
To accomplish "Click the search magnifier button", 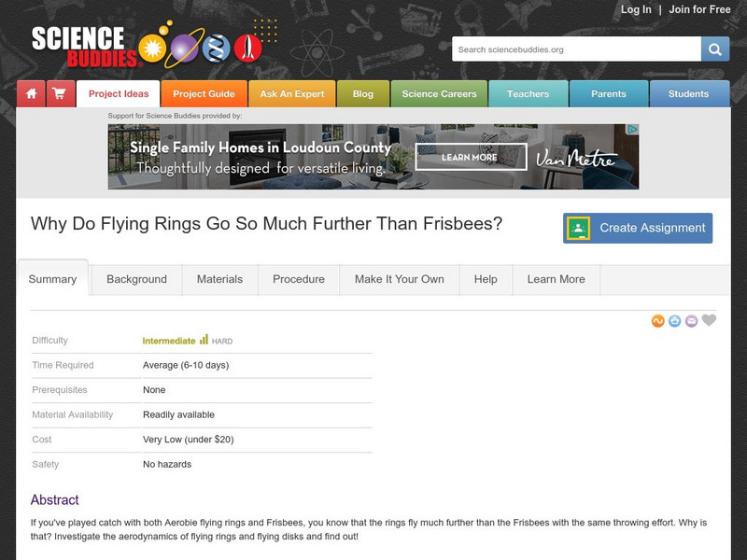I will (x=714, y=49).
